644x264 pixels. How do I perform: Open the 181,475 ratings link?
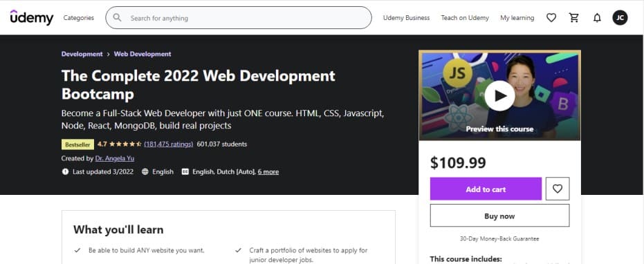[168, 144]
